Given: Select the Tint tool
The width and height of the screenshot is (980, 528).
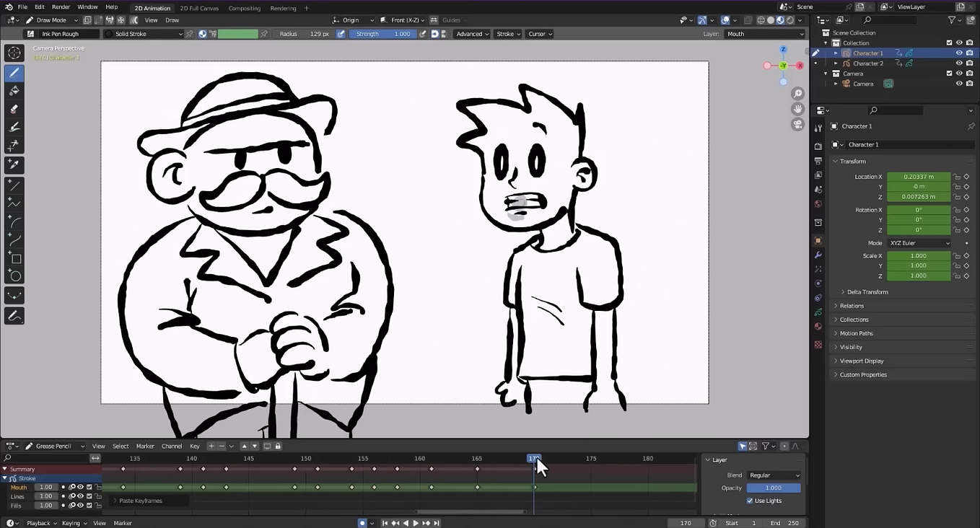Looking at the screenshot, I should tap(14, 127).
